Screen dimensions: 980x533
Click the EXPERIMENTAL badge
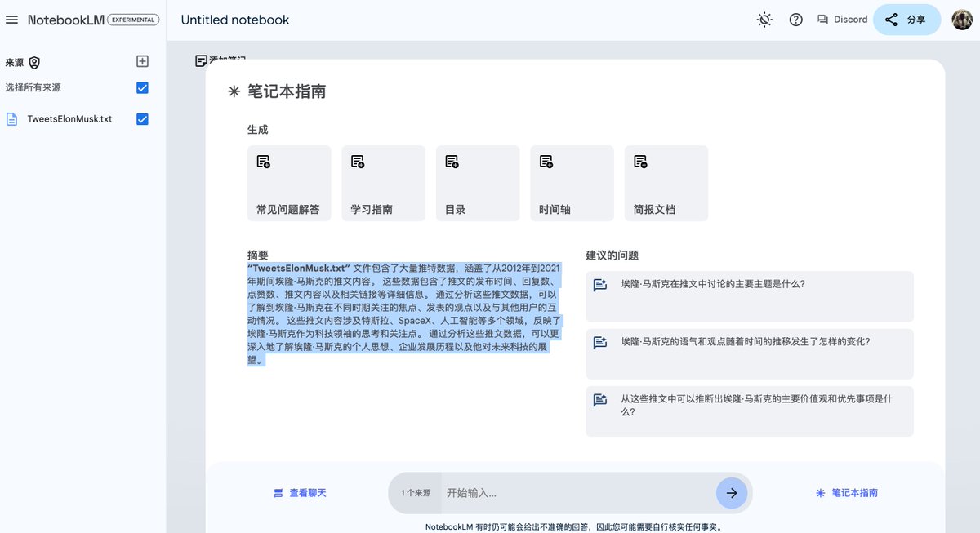click(x=134, y=20)
